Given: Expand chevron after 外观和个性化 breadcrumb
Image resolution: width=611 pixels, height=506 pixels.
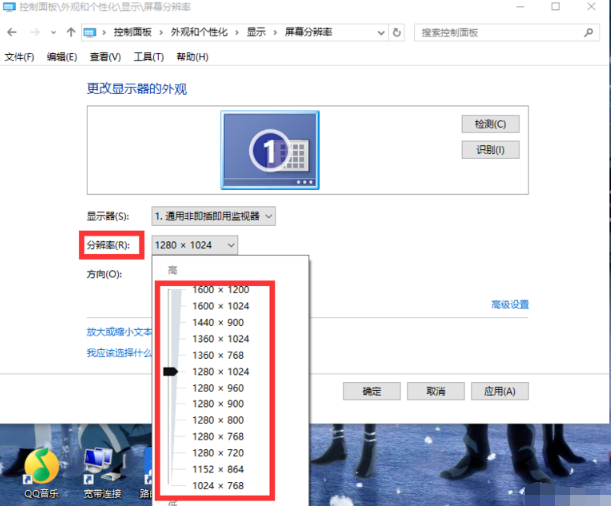Looking at the screenshot, I should [x=237, y=33].
